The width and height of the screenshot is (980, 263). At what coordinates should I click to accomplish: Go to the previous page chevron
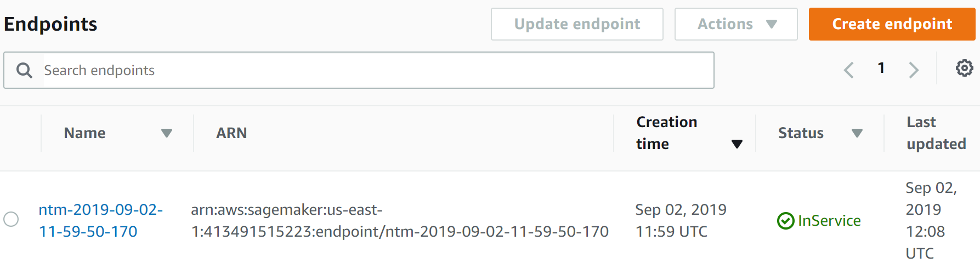(849, 70)
